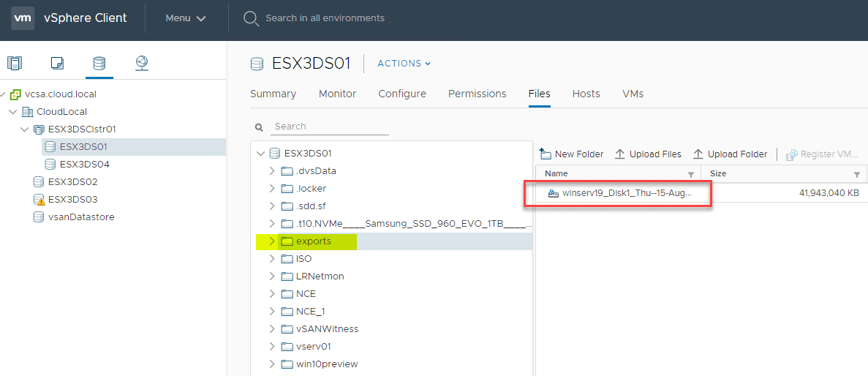Select ESX3DS04 in the navigator

[83, 165]
